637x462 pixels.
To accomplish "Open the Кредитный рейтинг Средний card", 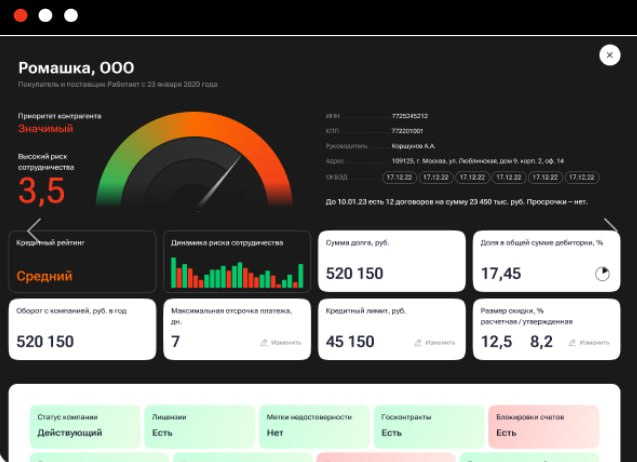I will (x=82, y=261).
